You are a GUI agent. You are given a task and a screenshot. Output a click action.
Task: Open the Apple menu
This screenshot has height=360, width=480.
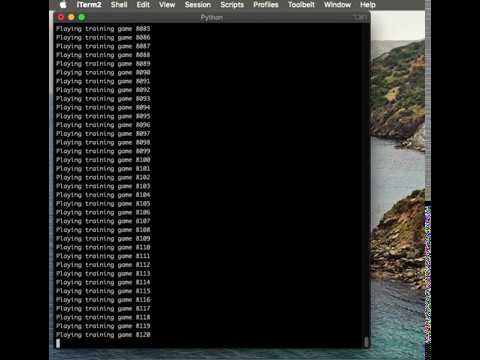tap(63, 5)
